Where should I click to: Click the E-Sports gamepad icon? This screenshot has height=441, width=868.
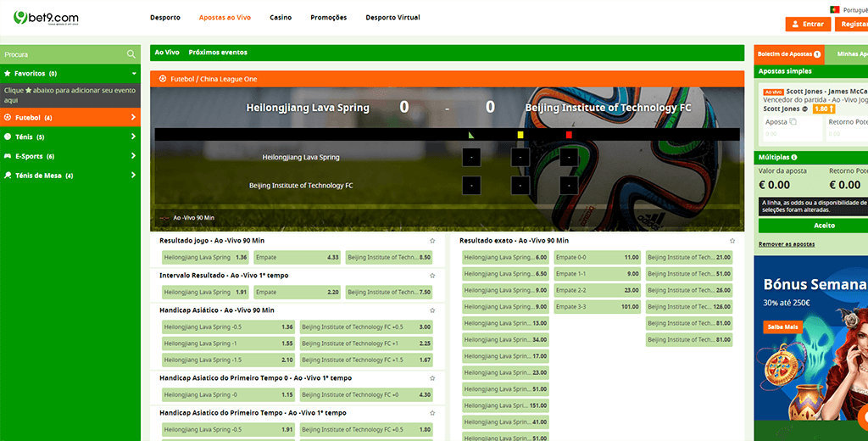tap(8, 156)
